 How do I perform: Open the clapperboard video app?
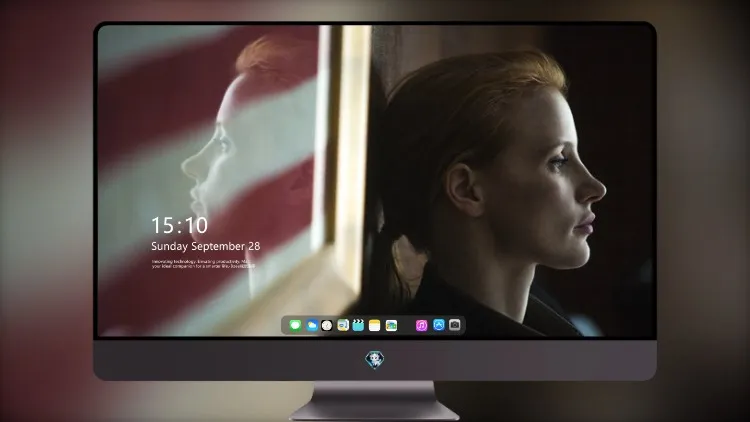(x=358, y=325)
